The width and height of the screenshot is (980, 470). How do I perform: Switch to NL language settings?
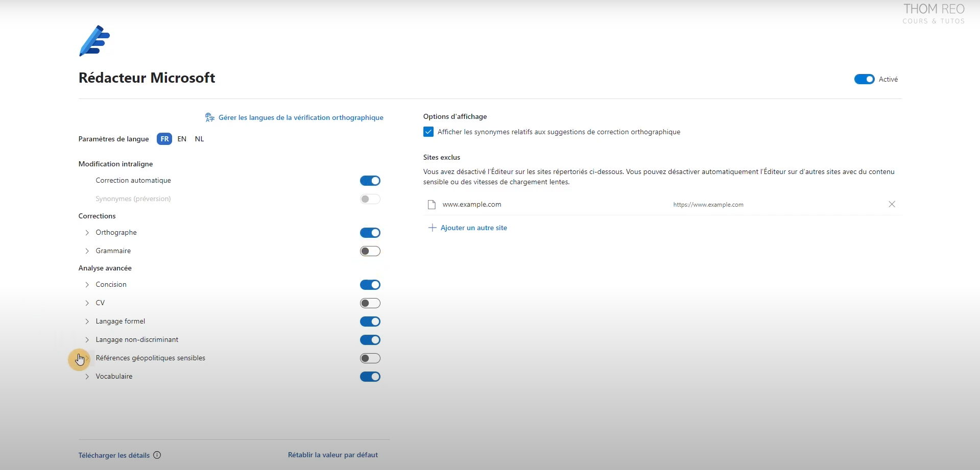[199, 139]
